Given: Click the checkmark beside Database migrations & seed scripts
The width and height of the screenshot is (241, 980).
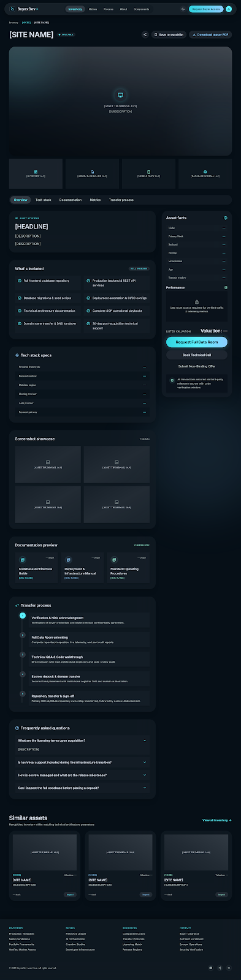Looking at the screenshot, I should [20, 298].
